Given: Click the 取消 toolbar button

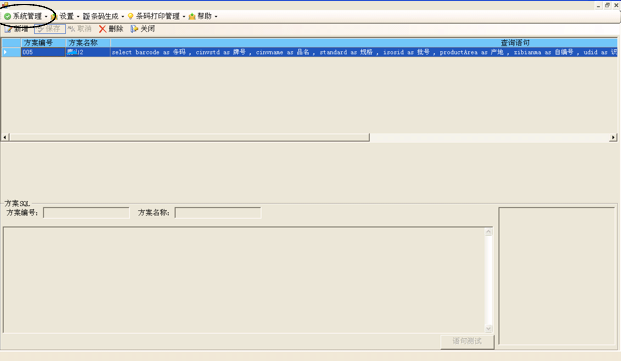Looking at the screenshot, I should [80, 29].
